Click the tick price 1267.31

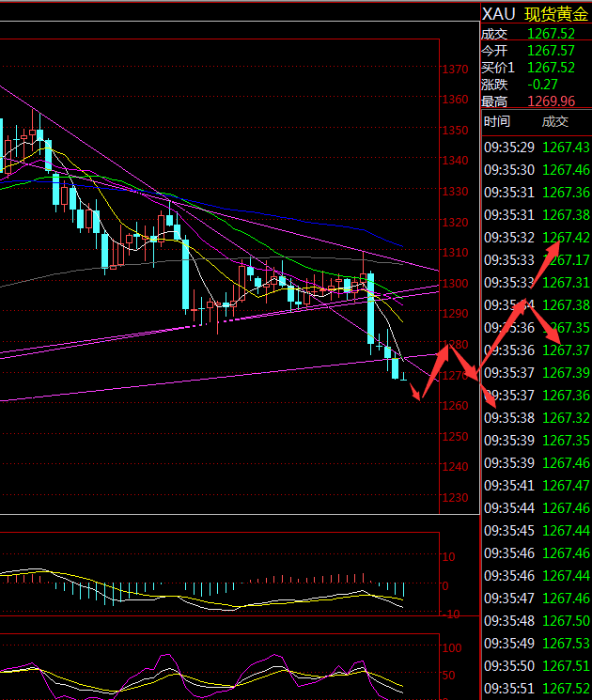[566, 283]
